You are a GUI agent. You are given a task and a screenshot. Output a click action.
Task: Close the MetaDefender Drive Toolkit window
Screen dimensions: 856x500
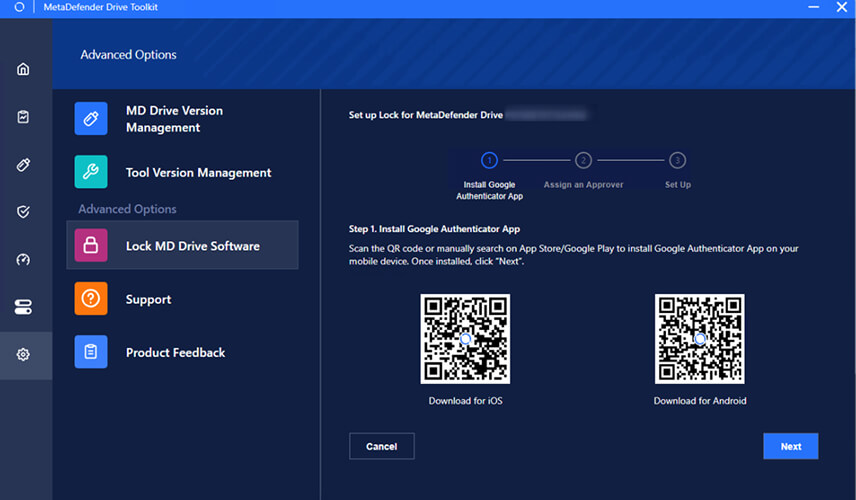pos(841,7)
